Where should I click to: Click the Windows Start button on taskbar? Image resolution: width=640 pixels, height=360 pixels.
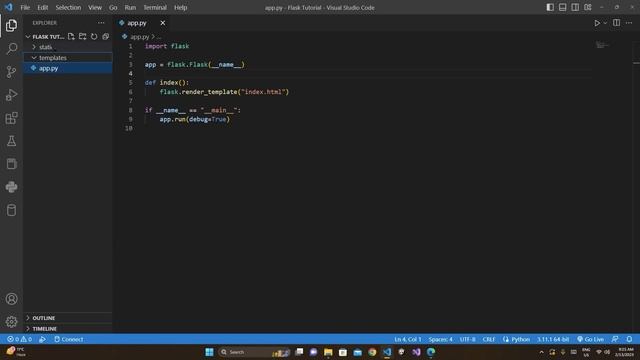click(x=209, y=352)
